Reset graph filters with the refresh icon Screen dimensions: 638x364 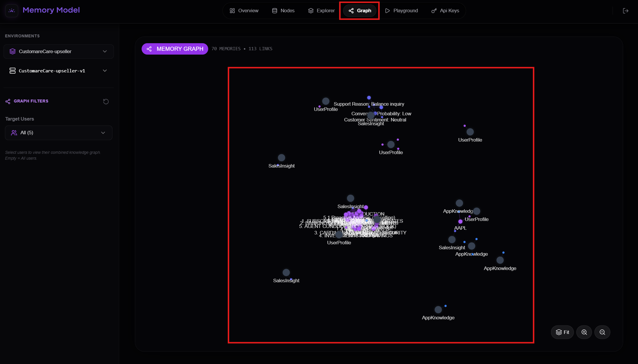pos(106,102)
